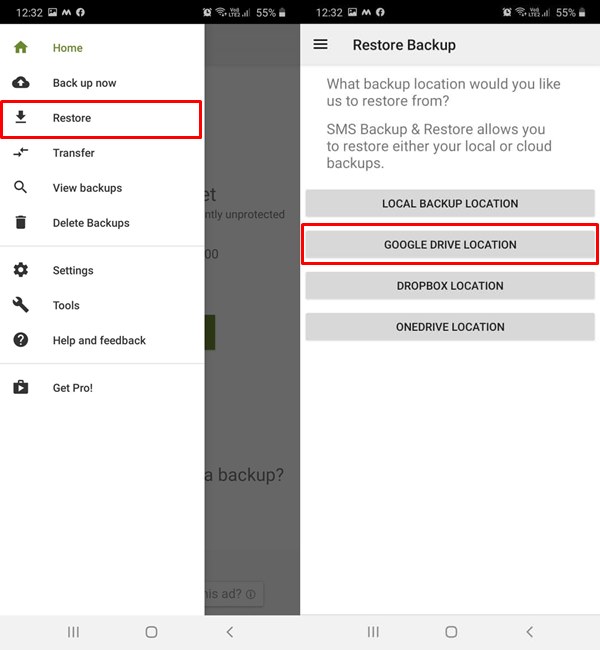
Task: Select Home in the navigation drawer
Action: (x=102, y=48)
